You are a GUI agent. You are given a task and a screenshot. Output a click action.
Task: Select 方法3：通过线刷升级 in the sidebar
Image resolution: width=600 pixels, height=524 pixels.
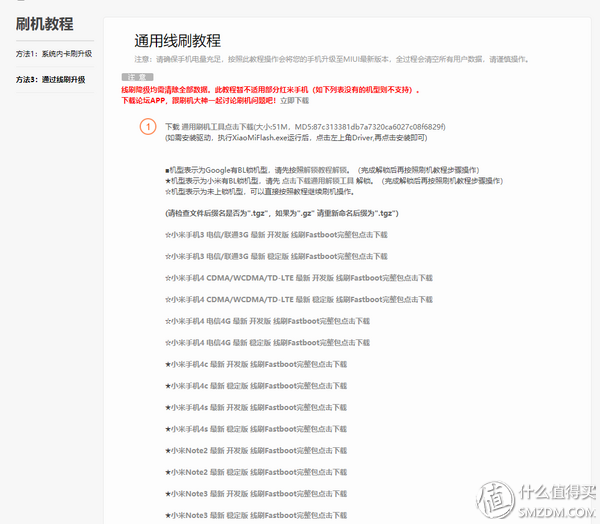click(51, 80)
